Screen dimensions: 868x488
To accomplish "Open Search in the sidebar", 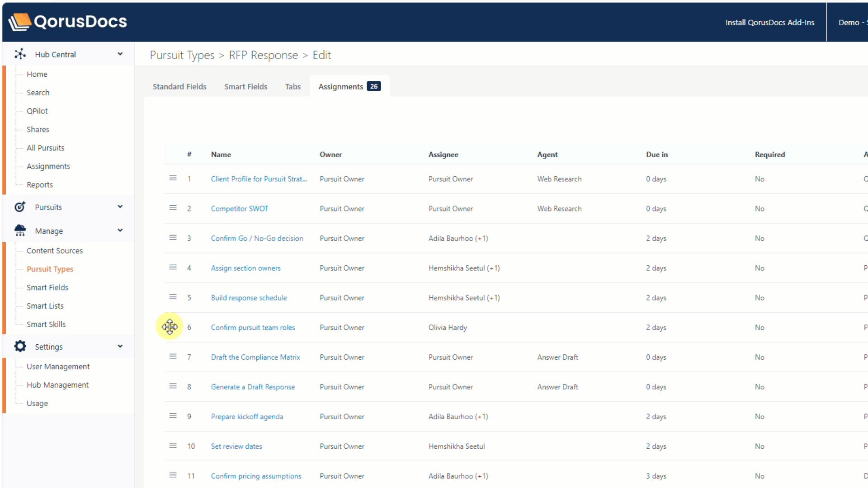I will (x=38, y=93).
